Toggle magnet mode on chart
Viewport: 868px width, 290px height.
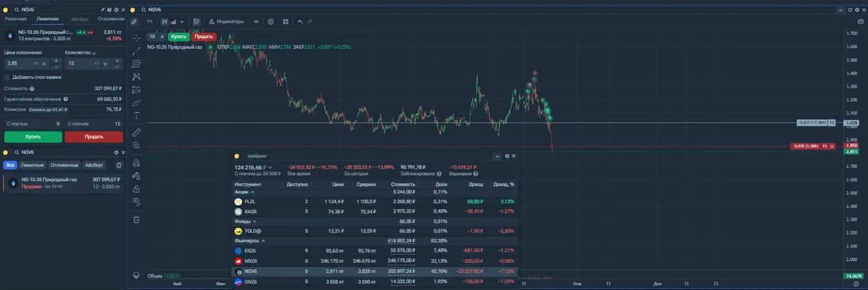click(x=136, y=163)
